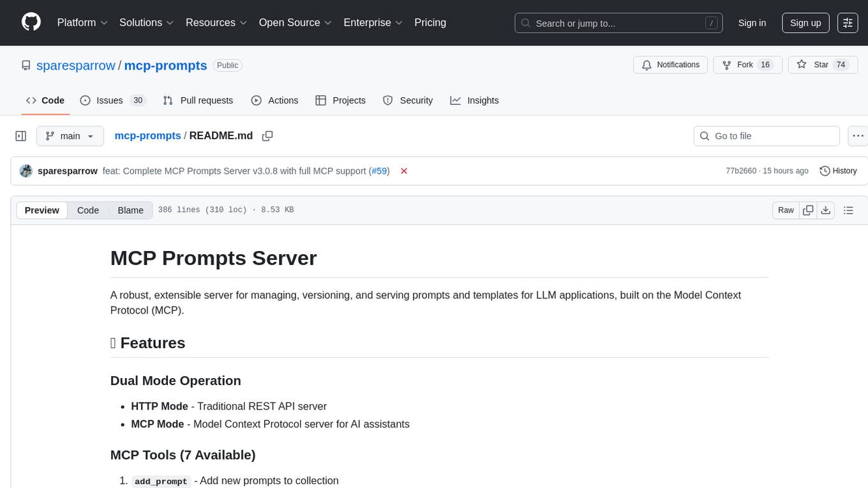Viewport: 868px width, 488px height.
Task: Open mcp-prompts repository title link
Action: point(165,65)
